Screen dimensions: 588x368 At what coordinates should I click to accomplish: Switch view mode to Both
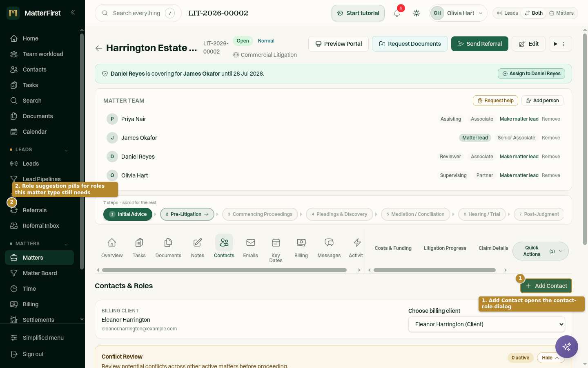click(534, 13)
